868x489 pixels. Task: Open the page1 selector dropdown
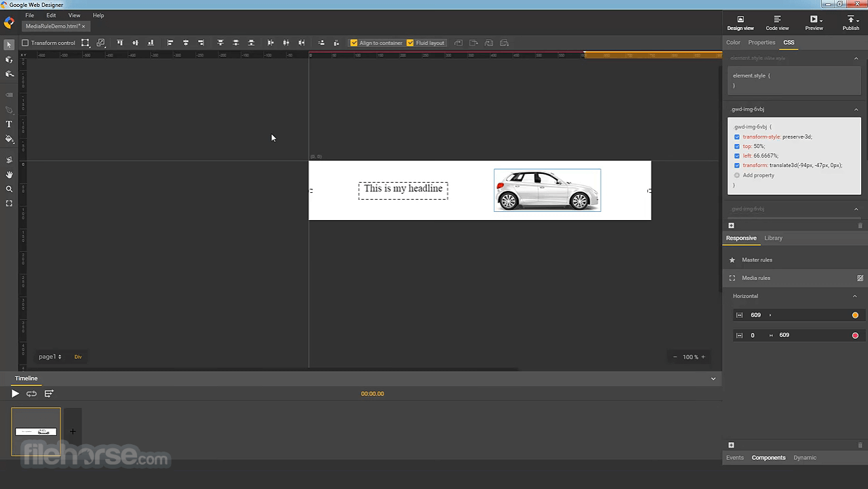50,357
